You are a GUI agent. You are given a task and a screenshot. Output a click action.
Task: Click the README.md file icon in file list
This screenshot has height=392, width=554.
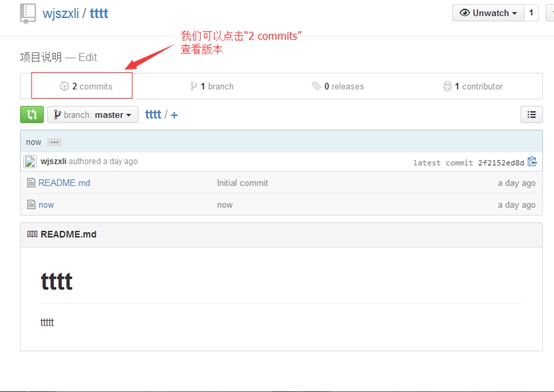pos(31,183)
